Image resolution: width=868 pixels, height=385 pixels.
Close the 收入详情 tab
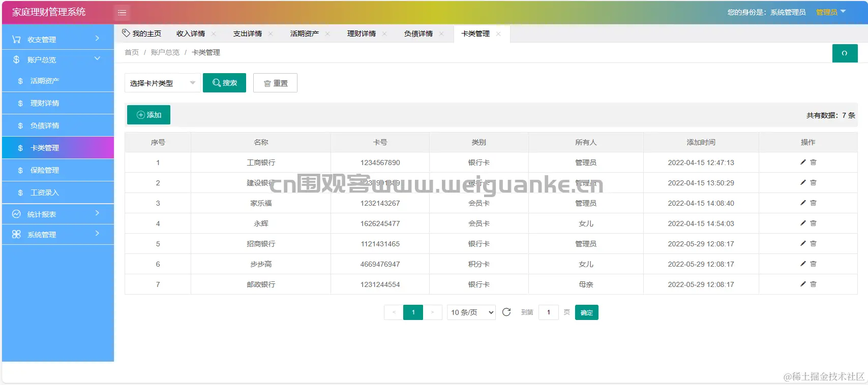pos(214,34)
